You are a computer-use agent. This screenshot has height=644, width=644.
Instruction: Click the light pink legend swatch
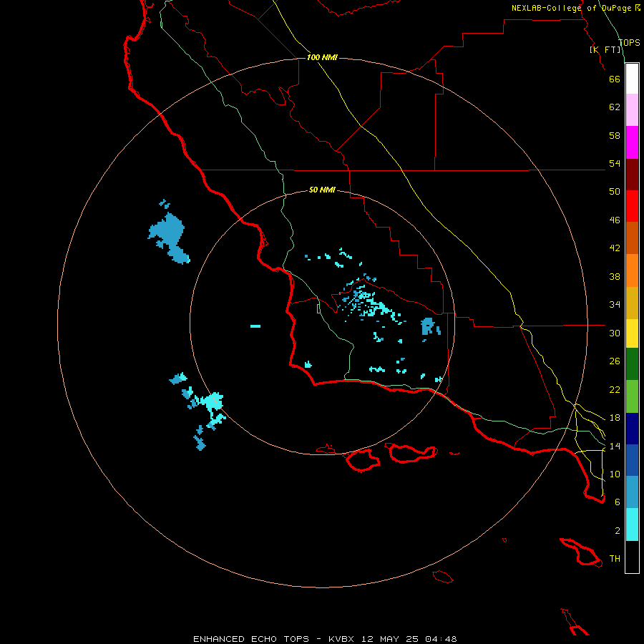click(x=632, y=110)
